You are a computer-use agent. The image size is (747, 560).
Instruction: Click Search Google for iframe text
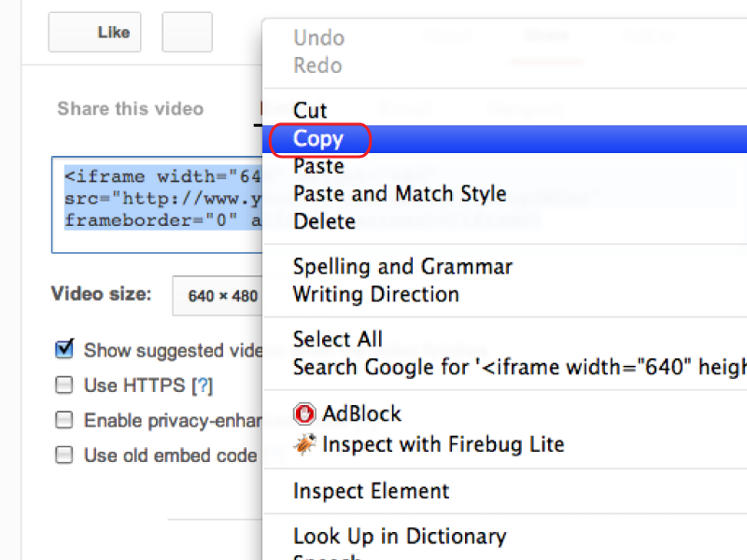505,367
